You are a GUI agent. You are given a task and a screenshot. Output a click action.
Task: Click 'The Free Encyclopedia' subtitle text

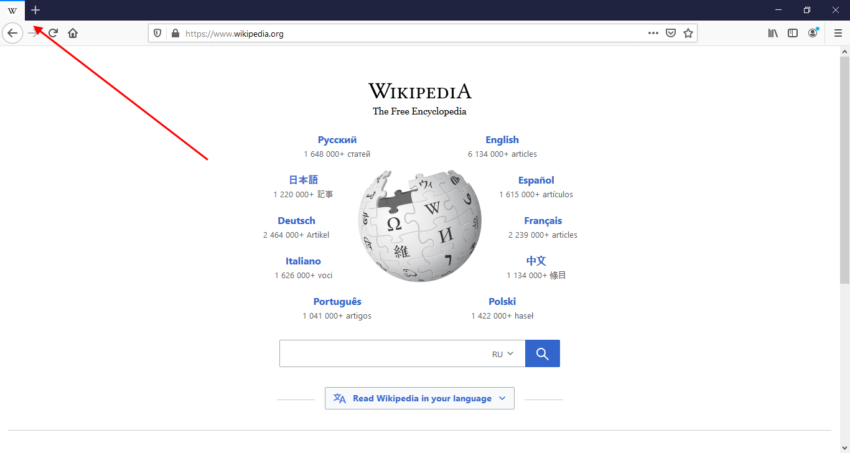click(x=419, y=111)
